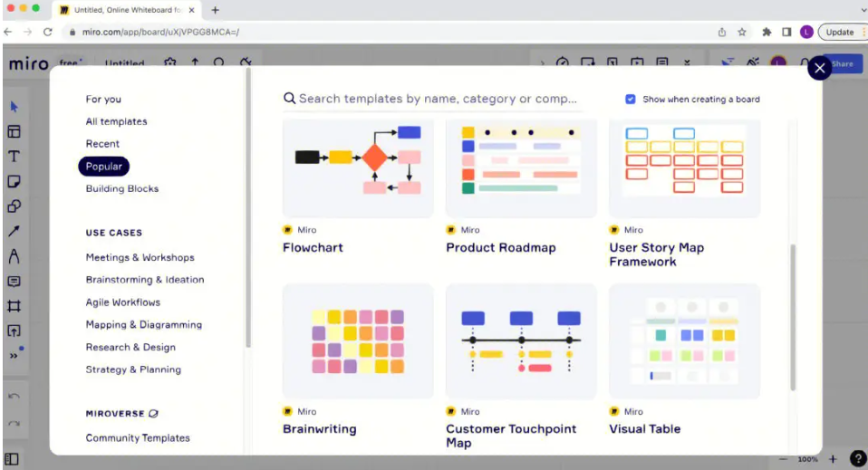Open Chrome profile avatar
The width and height of the screenshot is (868, 470).
tap(806, 32)
